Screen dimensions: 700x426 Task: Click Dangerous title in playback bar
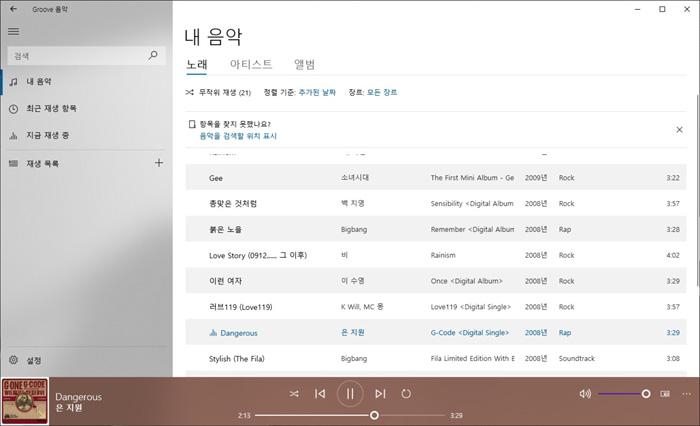79,397
